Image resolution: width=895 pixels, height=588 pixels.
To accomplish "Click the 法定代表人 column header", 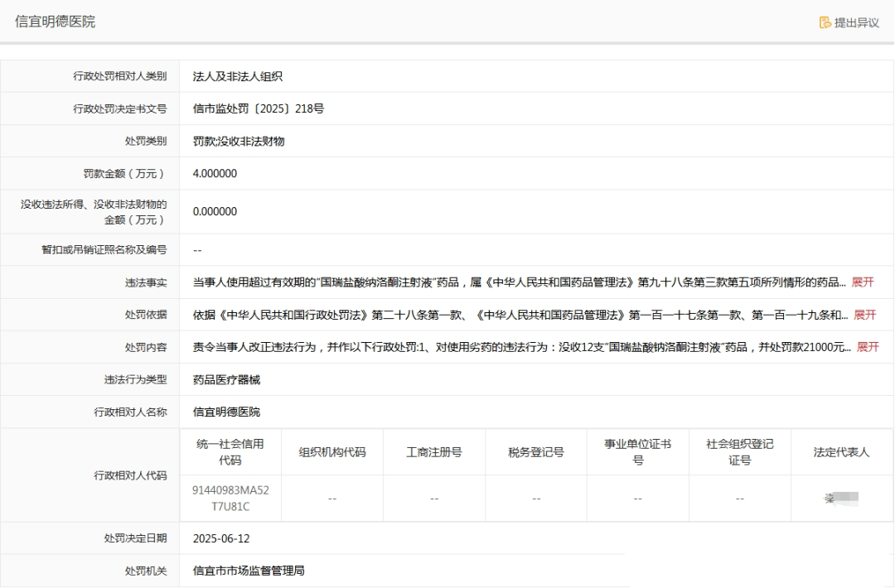I will click(841, 452).
